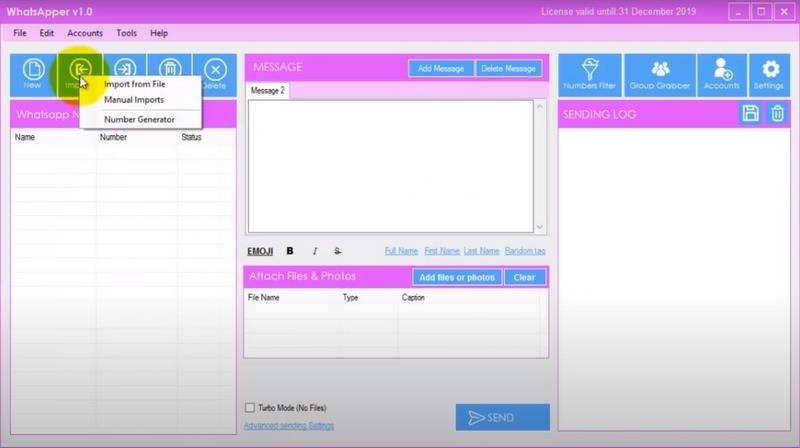The height and width of the screenshot is (448, 800).
Task: Insert the Full Name tag
Action: 401,251
